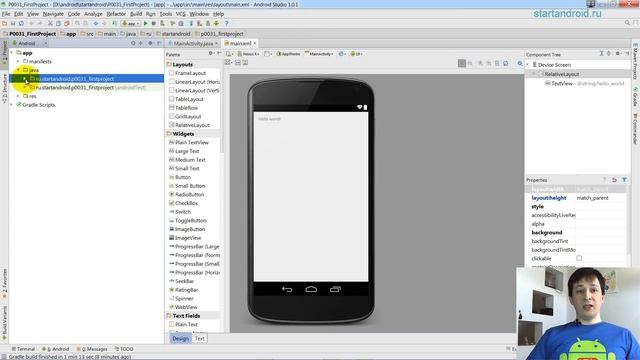Screen dimensions: 640x360
Task: Click zoom in magnifier on design toolbar
Action: coord(480,63)
